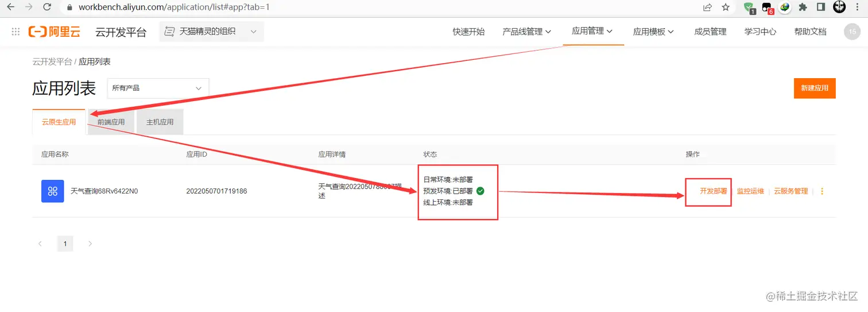Click the Aliyun logo
Viewport: 868px width, 312px height.
(55, 32)
